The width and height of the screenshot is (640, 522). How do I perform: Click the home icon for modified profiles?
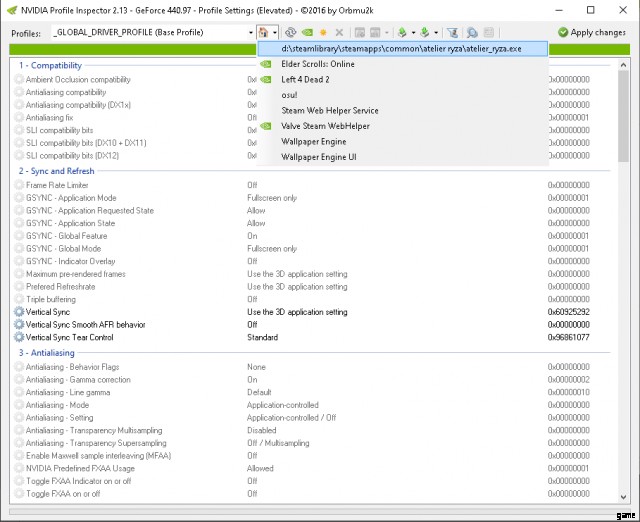(264, 33)
